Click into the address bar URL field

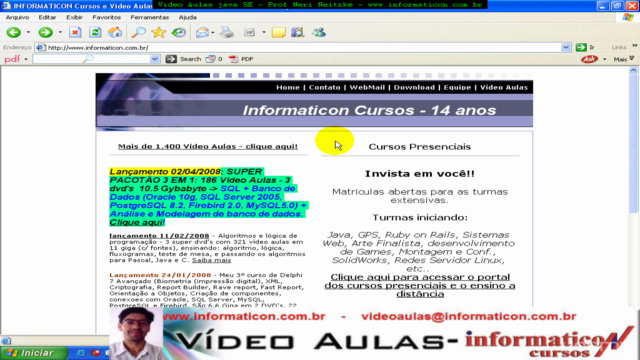298,47
